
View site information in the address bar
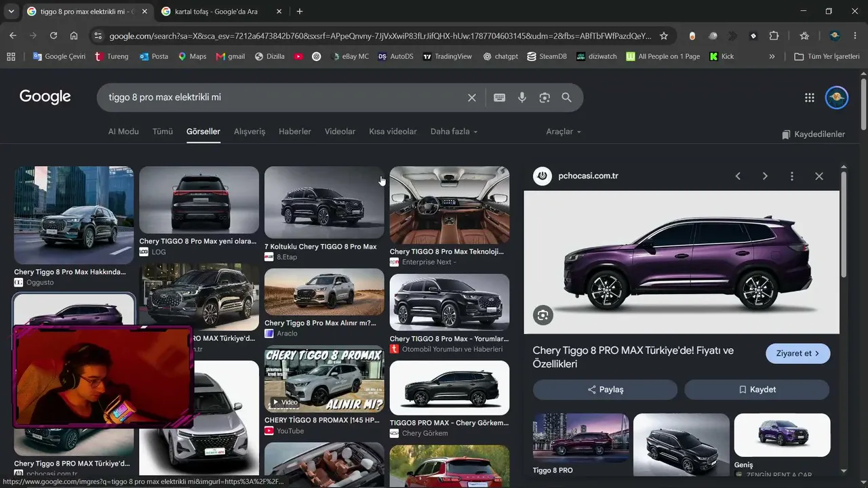pos(98,36)
